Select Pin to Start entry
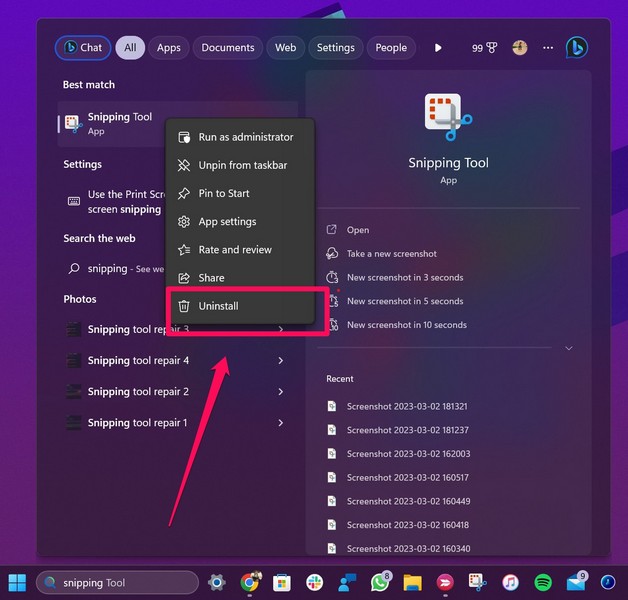 point(224,193)
